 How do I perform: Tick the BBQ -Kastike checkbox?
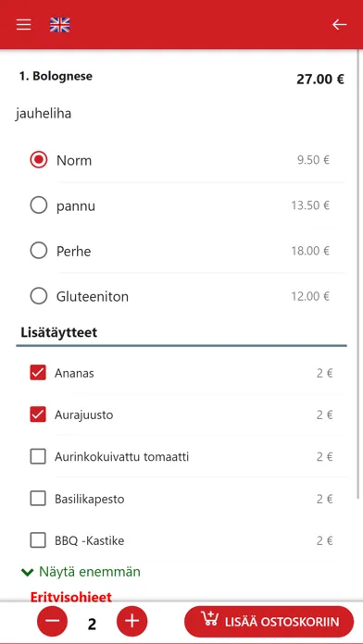[38, 540]
